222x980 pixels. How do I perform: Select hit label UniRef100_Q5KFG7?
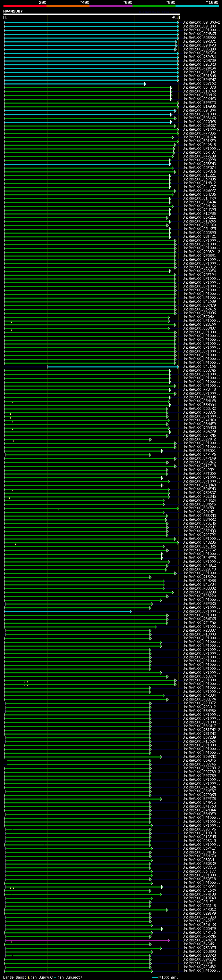(x=199, y=153)
